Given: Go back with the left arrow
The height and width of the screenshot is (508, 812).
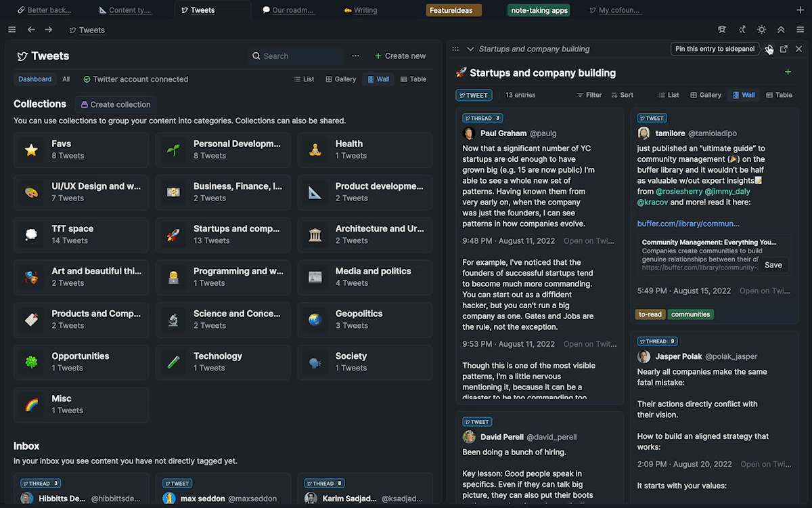Looking at the screenshot, I should [x=31, y=30].
